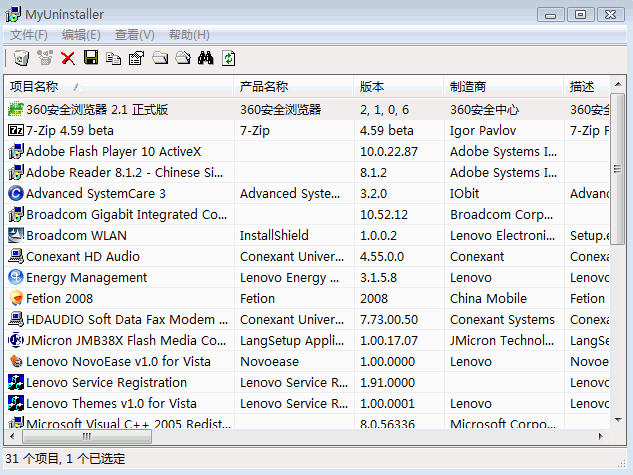
Task: Click the HDAUDIO Soft Data Fax Modem icon
Action: click(x=16, y=319)
